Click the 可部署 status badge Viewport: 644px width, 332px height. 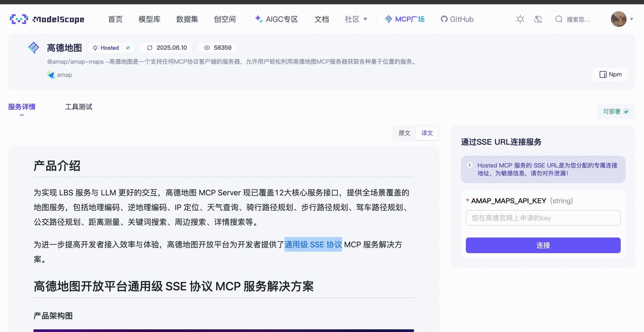coord(616,111)
